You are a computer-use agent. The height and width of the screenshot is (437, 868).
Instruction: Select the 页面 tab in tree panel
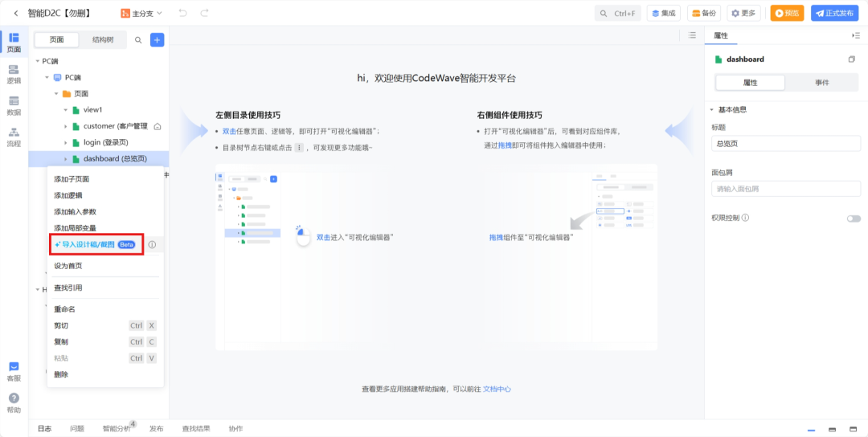pyautogui.click(x=56, y=40)
